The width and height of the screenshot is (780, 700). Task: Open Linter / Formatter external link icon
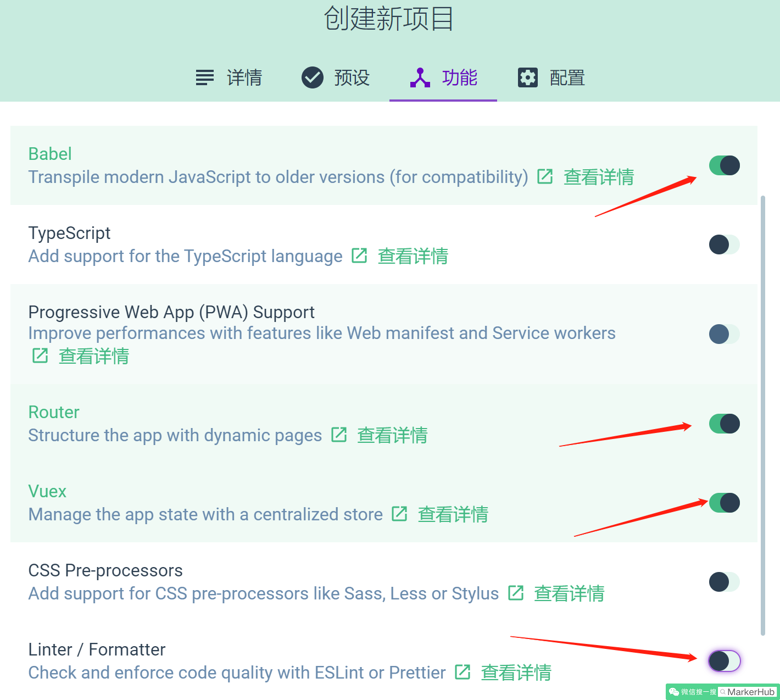click(x=463, y=672)
